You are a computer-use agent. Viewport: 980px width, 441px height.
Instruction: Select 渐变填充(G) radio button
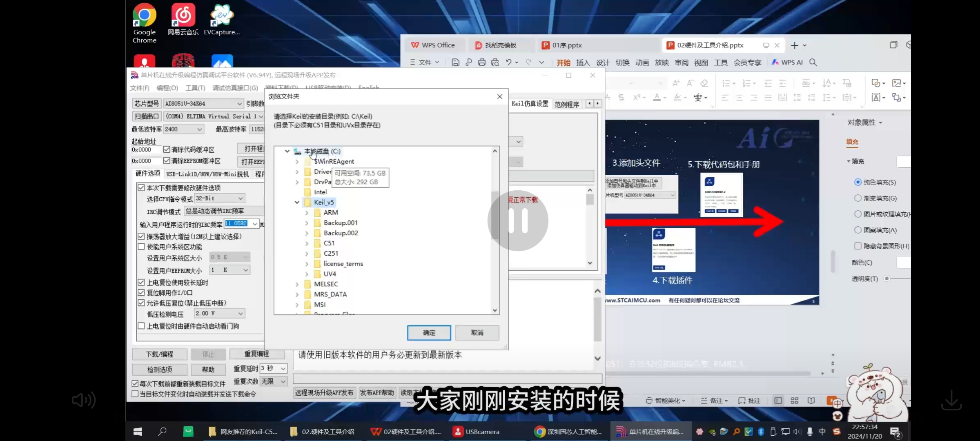point(858,198)
